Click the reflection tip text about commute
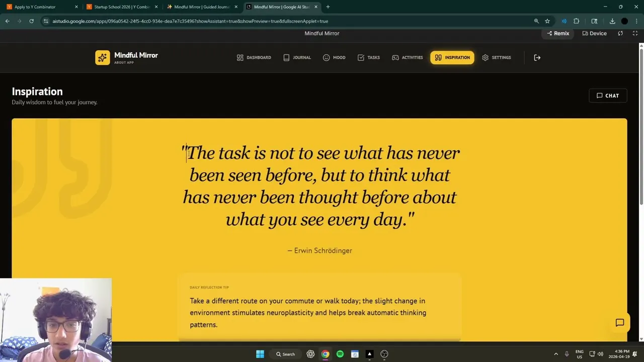 [308, 313]
